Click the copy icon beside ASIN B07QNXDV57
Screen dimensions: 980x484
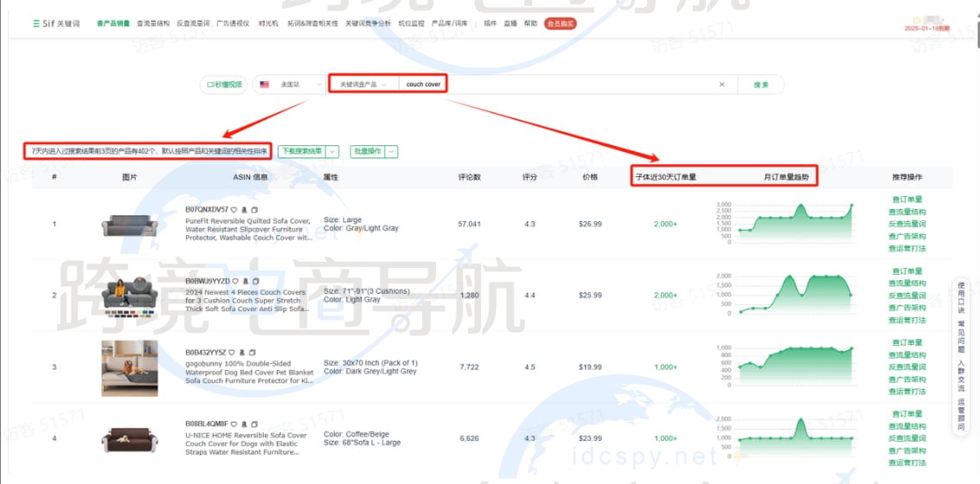[255, 209]
